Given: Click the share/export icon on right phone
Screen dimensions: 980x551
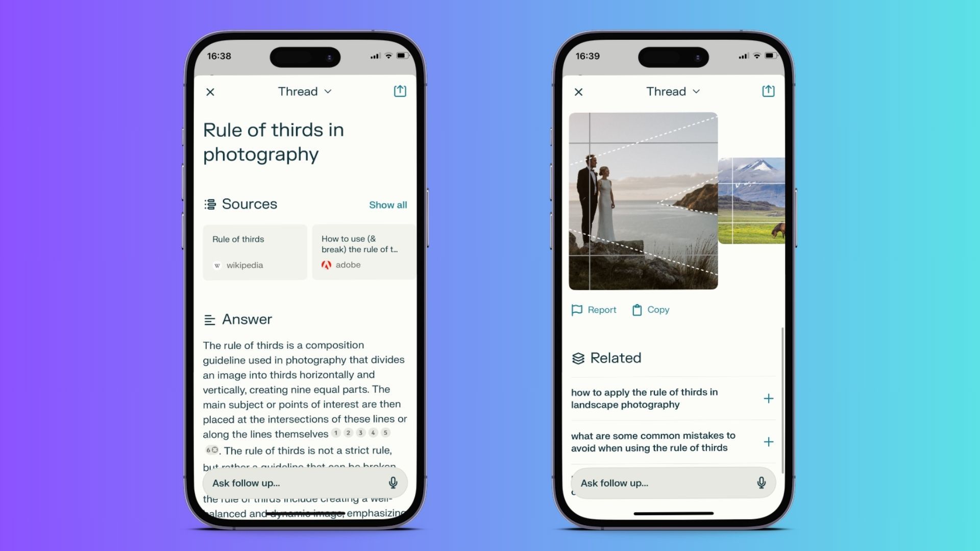Looking at the screenshot, I should coord(768,91).
